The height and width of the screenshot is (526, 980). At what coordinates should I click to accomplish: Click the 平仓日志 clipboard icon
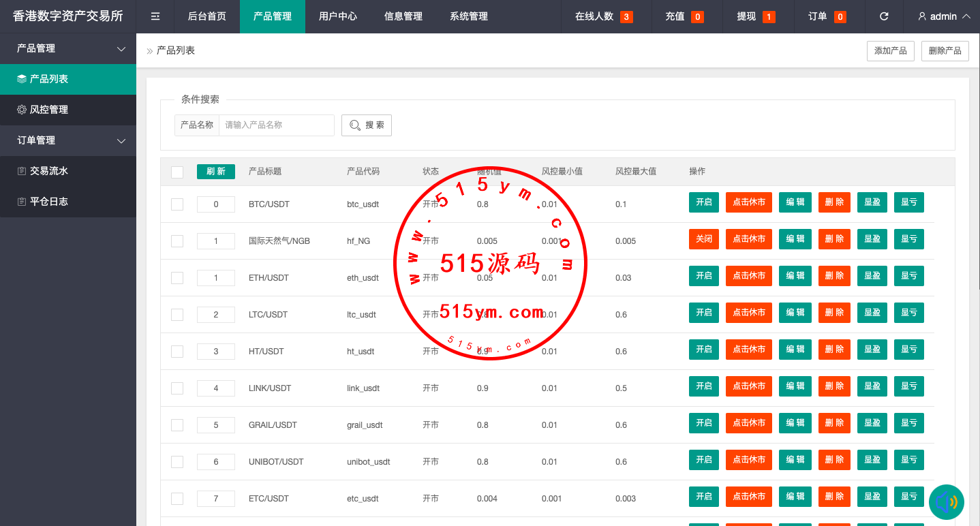(22, 202)
